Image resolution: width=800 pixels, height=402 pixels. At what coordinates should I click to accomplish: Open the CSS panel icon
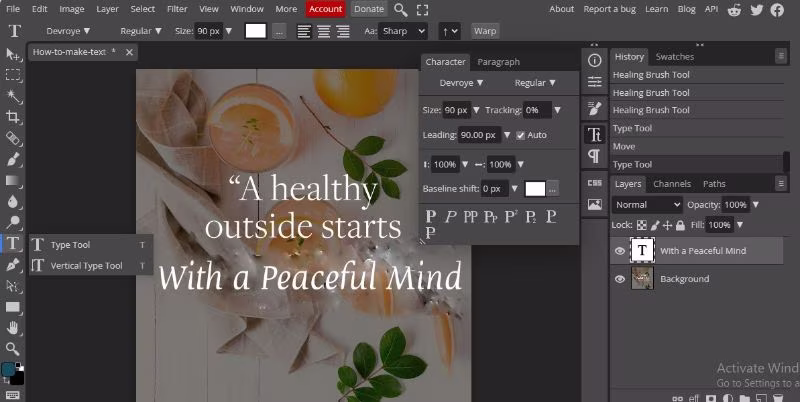point(594,183)
